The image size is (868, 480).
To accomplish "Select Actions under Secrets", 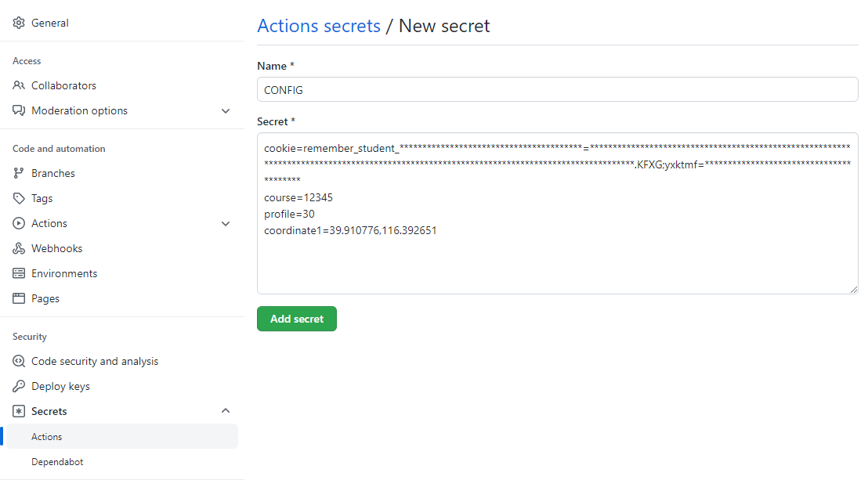I will (x=47, y=436).
